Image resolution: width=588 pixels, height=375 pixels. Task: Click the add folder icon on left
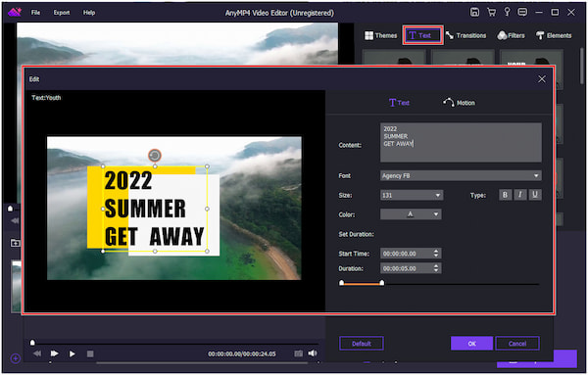(x=15, y=243)
